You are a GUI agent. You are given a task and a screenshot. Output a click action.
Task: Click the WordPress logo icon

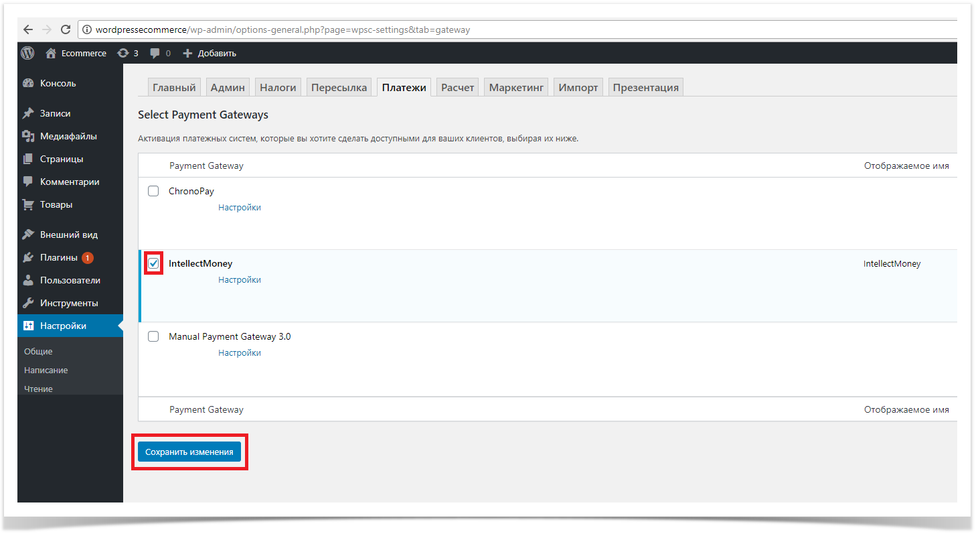[x=27, y=53]
